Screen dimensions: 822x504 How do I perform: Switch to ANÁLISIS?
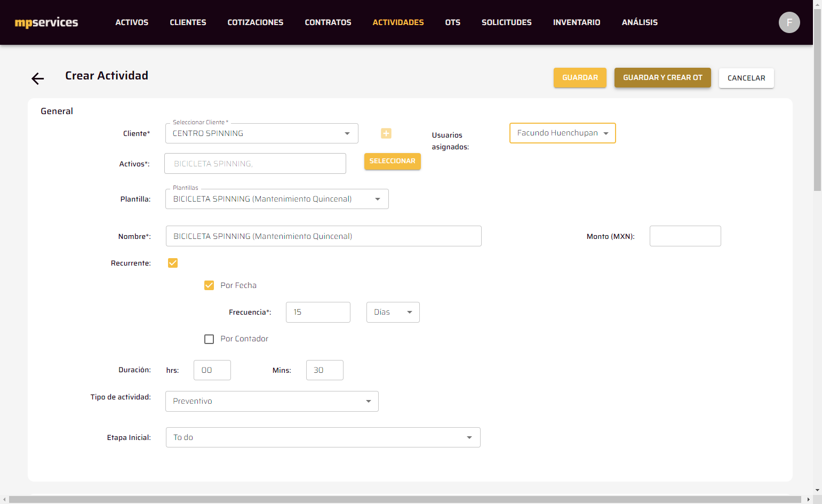640,22
